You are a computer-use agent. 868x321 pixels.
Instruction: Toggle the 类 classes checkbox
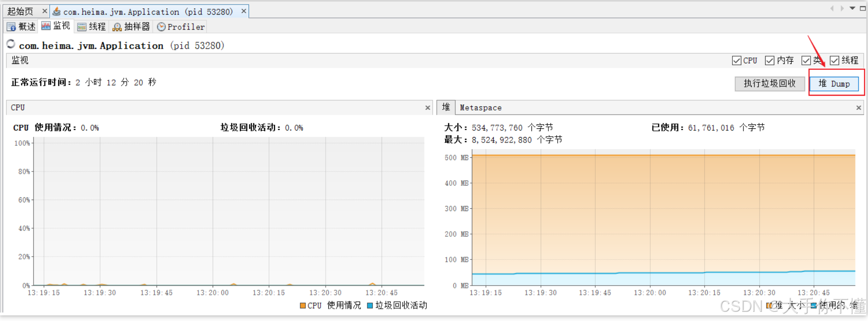click(806, 61)
